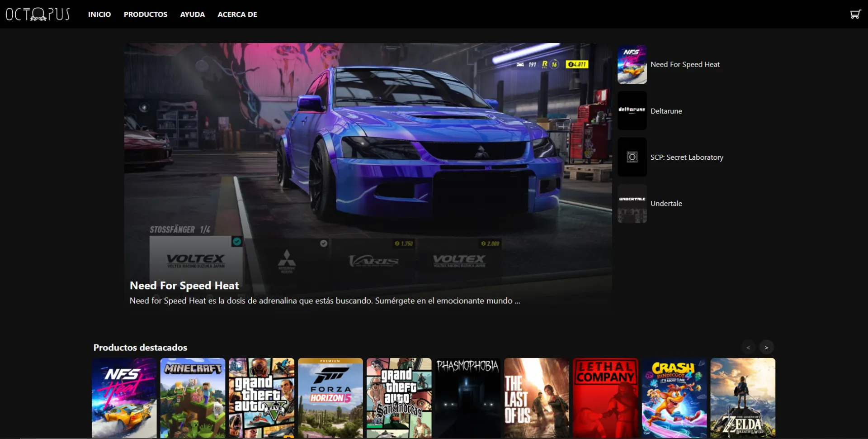Click the Octopus logo
868x439 pixels.
click(38, 14)
